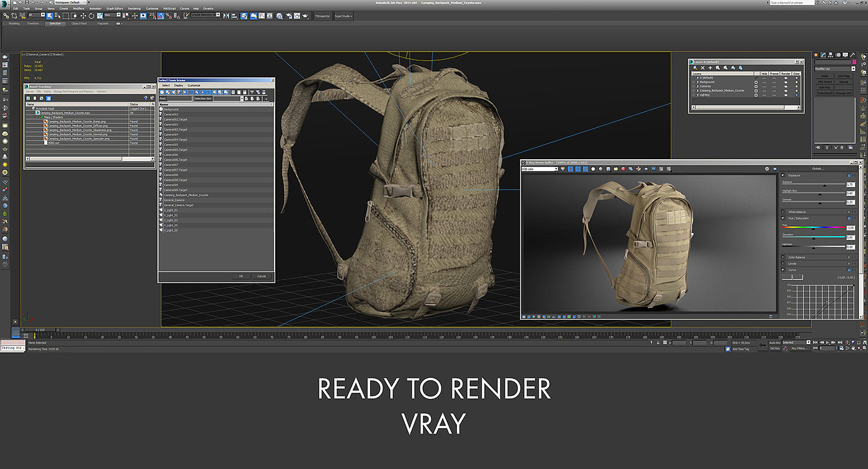Viewport: 868px width, 469px height.
Task: Switch V-Ray frame buffer to red channel
Action: [570, 169]
